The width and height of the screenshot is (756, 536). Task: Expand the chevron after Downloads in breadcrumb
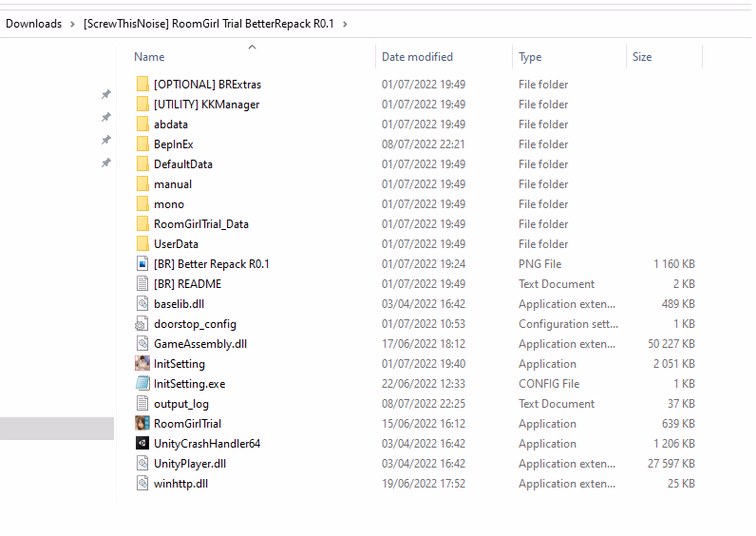72,24
